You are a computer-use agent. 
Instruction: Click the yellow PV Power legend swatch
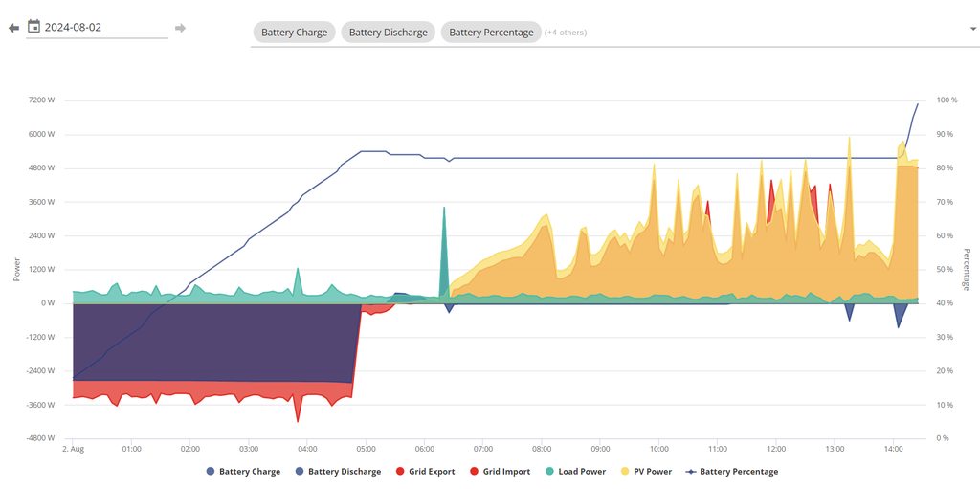(628, 472)
